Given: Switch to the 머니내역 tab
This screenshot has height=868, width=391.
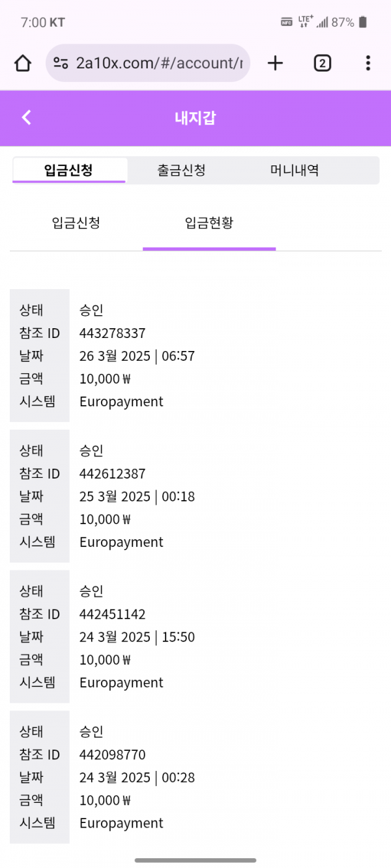Looking at the screenshot, I should tap(295, 171).
